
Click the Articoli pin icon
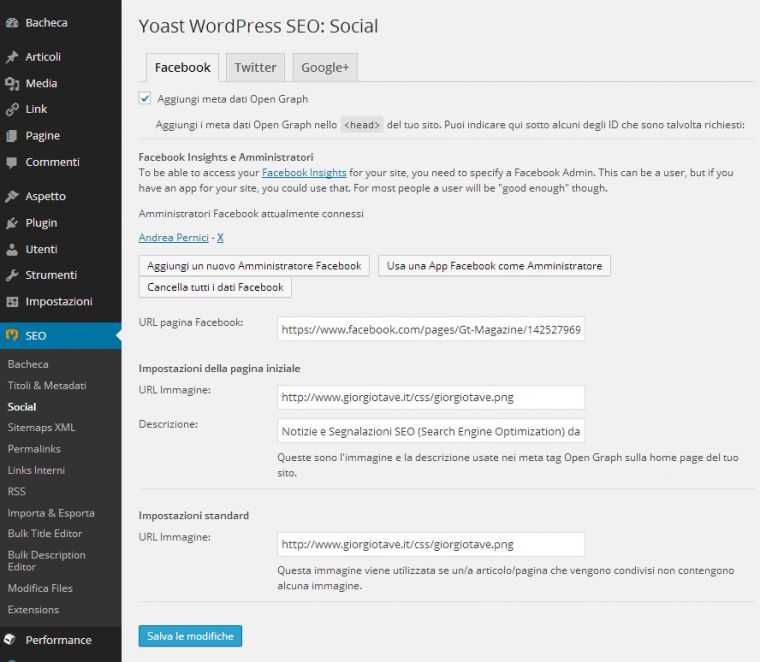click(x=12, y=57)
